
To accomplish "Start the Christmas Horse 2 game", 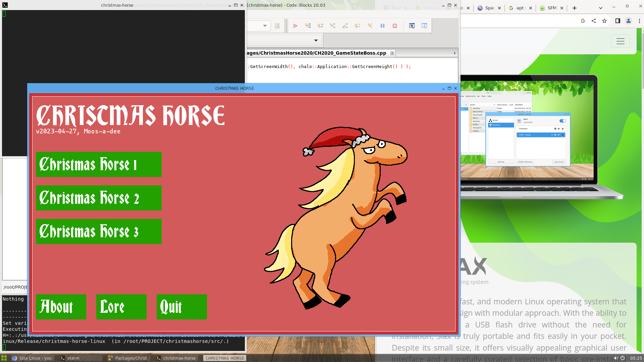I will pyautogui.click(x=99, y=198).
